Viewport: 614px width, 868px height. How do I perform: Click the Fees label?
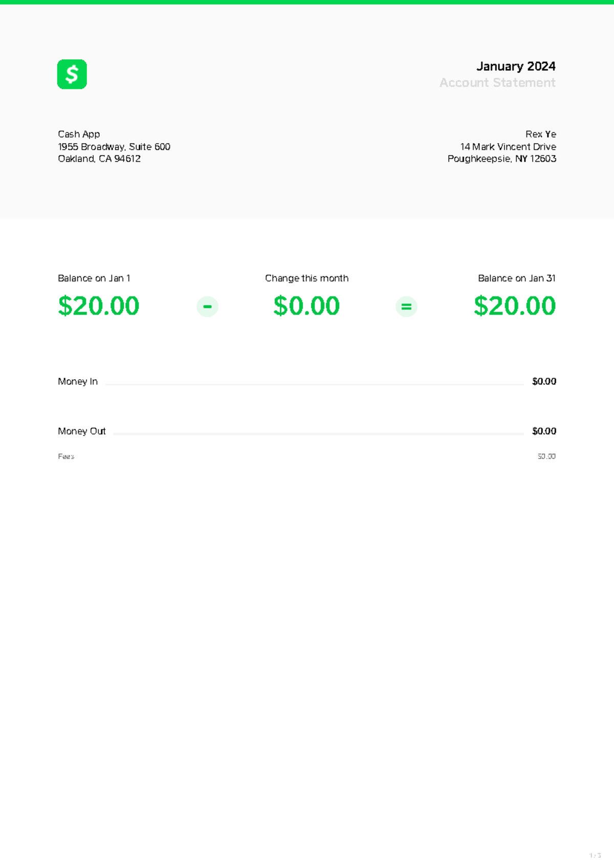click(66, 457)
